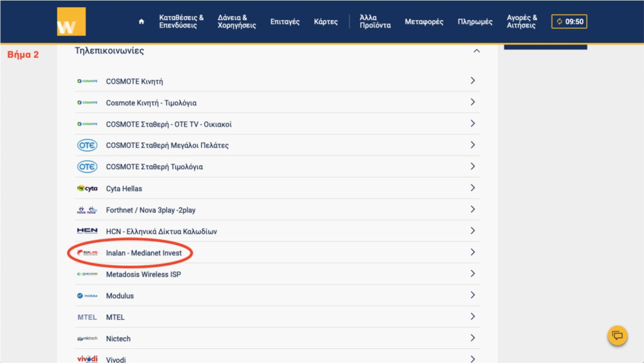Image resolution: width=644 pixels, height=363 pixels.
Task: Click the COSMOTE Κινητή logo
Action: point(87,81)
